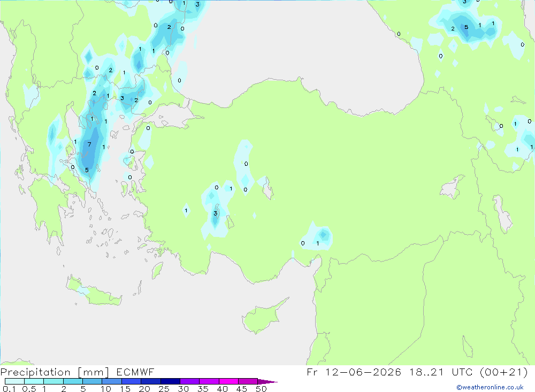The image size is (535, 392).
Task: Select the 2–5 mm legend swatch
Action: pyautogui.click(x=73, y=381)
